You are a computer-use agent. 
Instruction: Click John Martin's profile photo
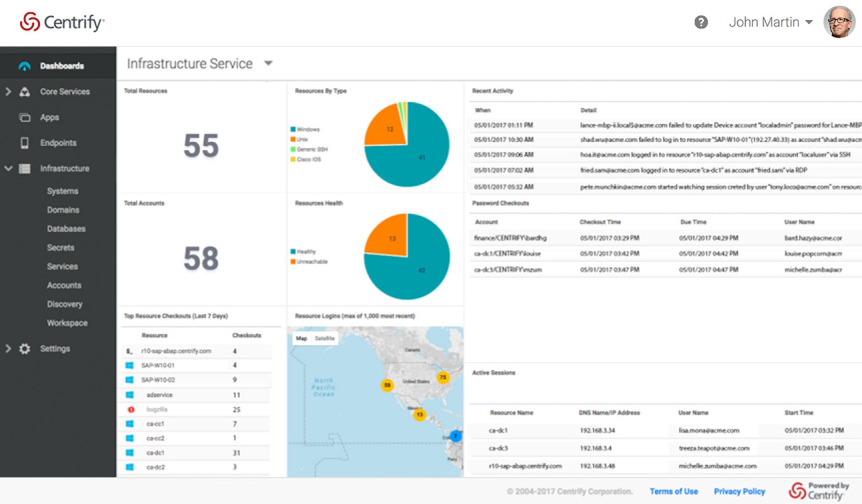(x=839, y=22)
